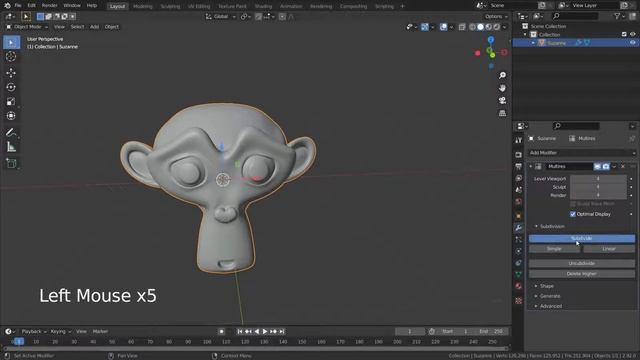Click the outliner filter funnel icon

tap(617, 16)
